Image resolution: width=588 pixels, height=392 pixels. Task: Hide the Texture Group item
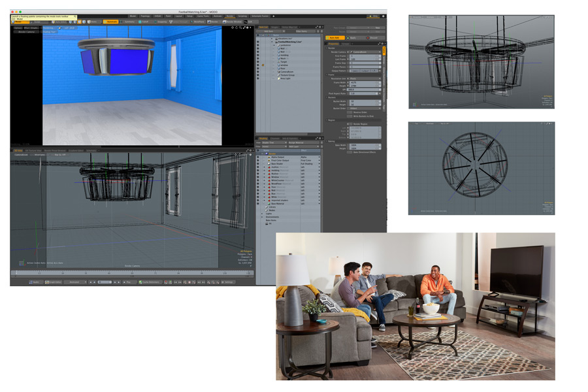click(x=258, y=75)
